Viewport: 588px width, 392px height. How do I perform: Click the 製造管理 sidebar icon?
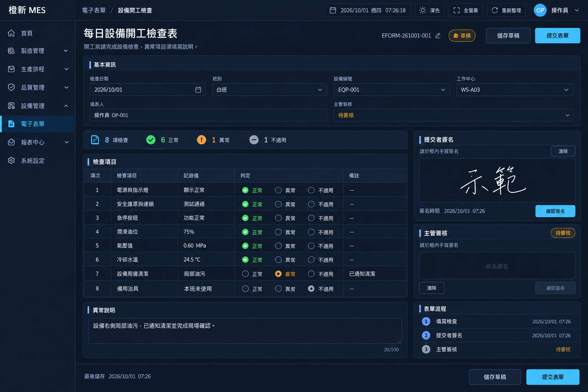click(11, 51)
